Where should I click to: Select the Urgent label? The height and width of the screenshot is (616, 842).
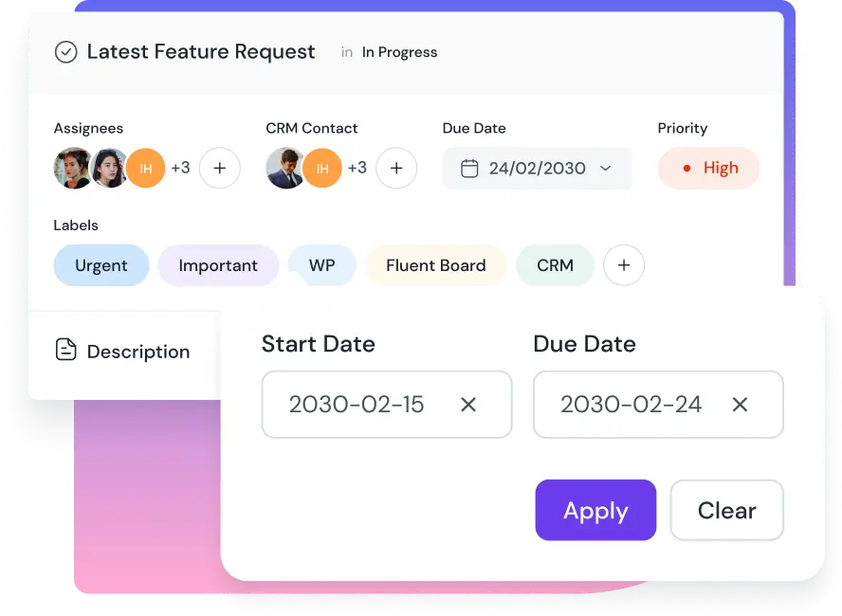pos(101,265)
